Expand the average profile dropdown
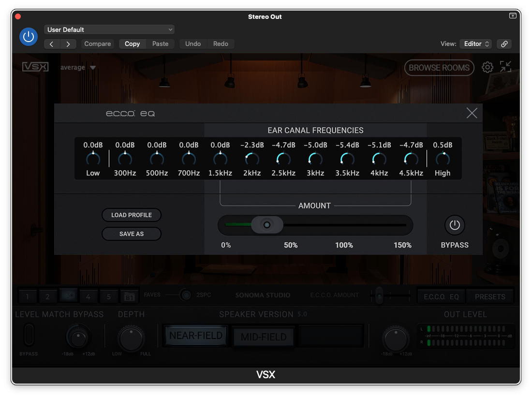532x398 pixels. pos(78,68)
